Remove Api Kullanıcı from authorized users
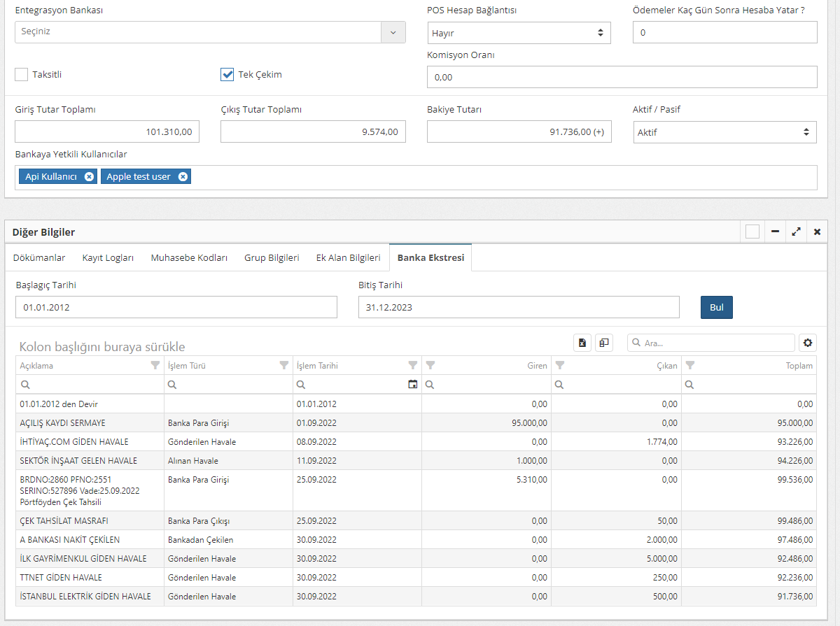The height and width of the screenshot is (626, 840). [x=89, y=177]
